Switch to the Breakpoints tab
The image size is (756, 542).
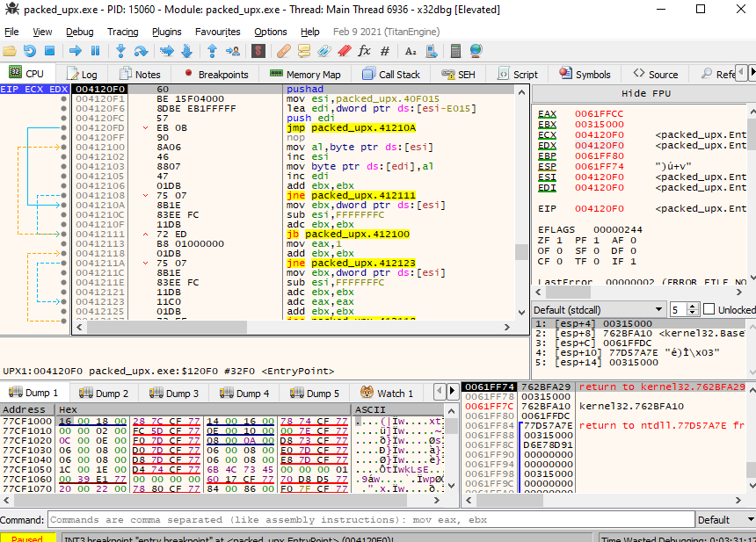[215, 74]
